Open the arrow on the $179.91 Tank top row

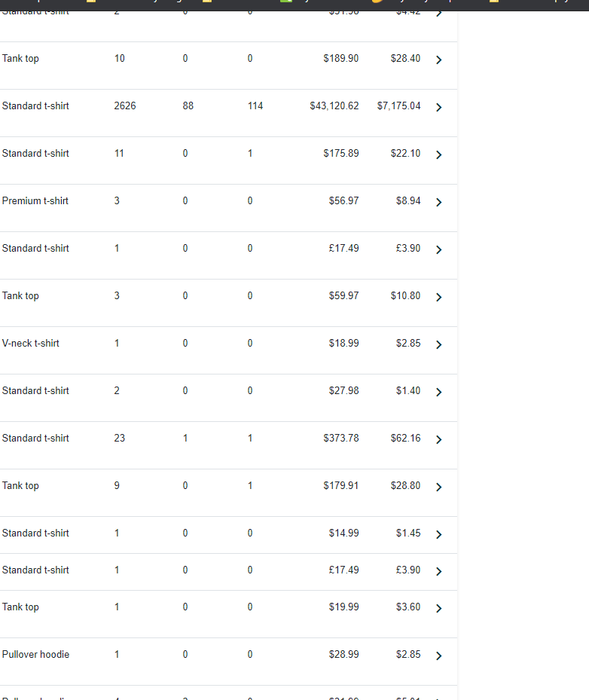point(438,487)
